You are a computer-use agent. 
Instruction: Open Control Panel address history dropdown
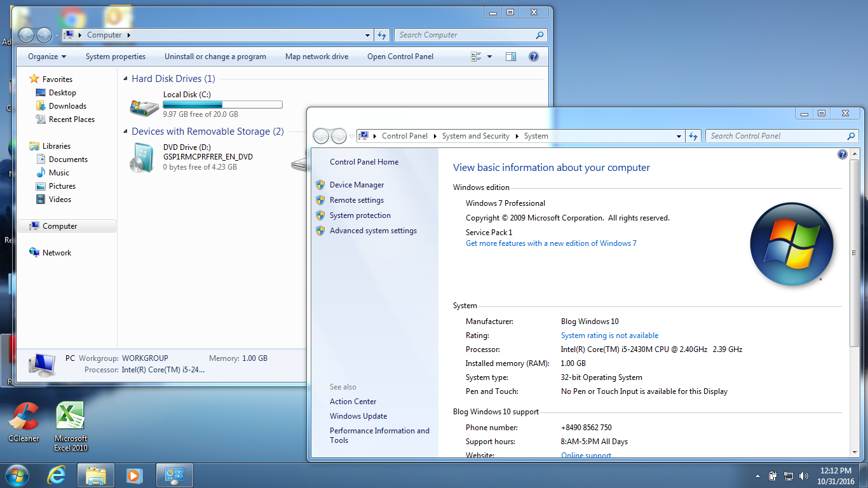[x=679, y=136]
